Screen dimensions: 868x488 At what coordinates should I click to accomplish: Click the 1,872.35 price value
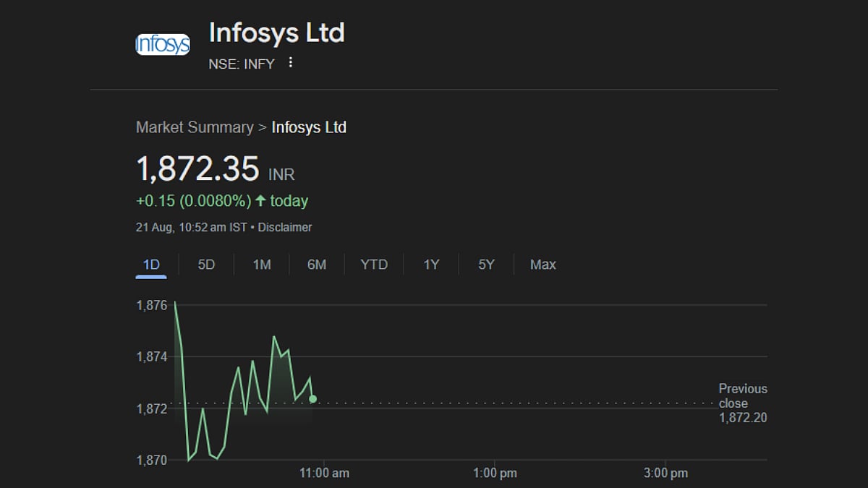pyautogui.click(x=197, y=168)
